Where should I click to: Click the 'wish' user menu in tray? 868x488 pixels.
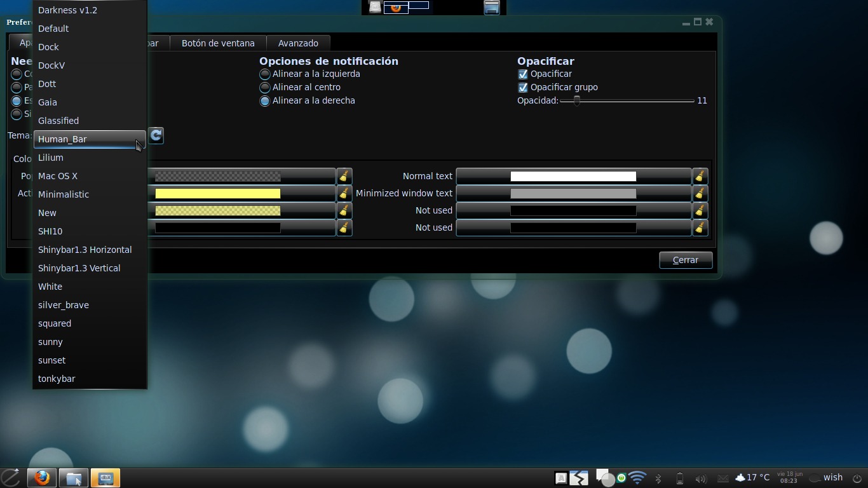(832, 478)
